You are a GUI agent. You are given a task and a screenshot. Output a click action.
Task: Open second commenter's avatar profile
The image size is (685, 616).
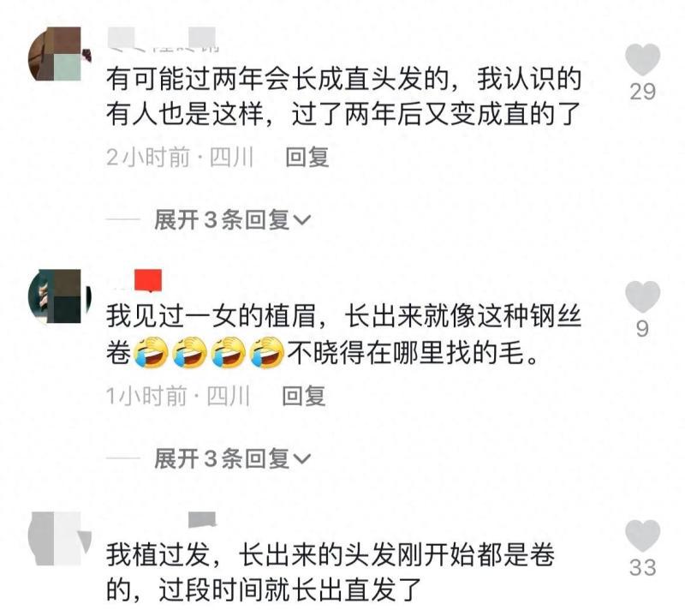click(59, 296)
